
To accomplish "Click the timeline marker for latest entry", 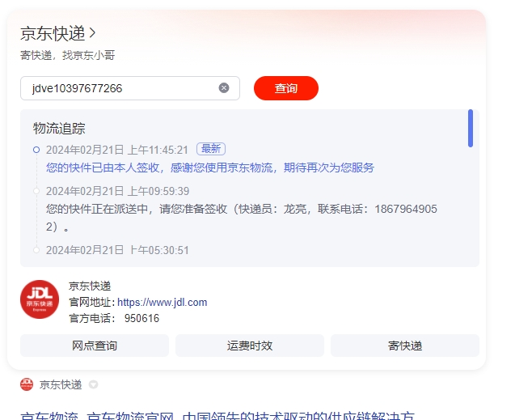I will coord(36,150).
